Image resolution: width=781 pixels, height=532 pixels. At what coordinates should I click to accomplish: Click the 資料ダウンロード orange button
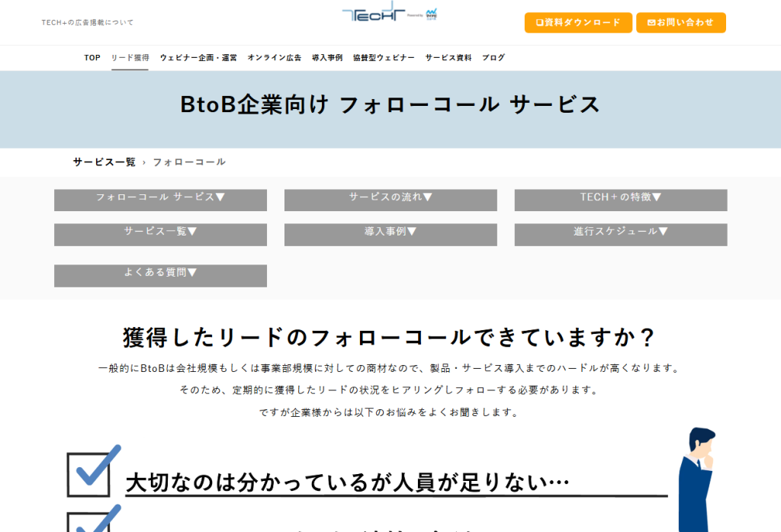coord(578,23)
